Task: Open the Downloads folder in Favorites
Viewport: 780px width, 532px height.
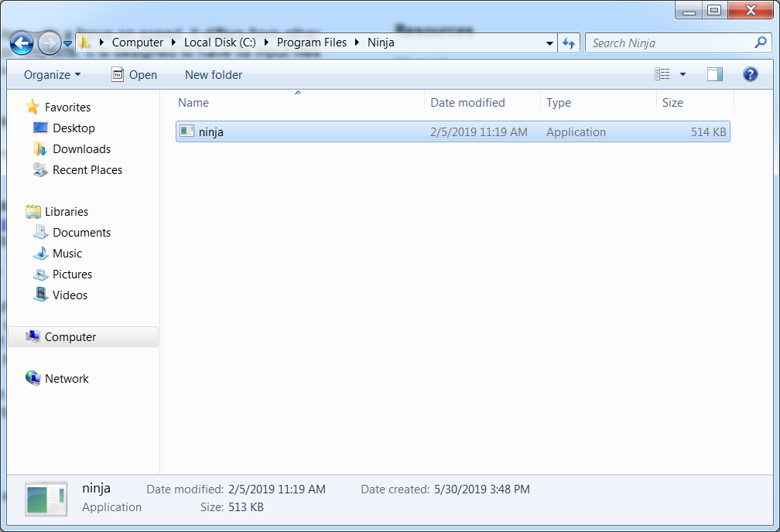Action: click(x=81, y=149)
